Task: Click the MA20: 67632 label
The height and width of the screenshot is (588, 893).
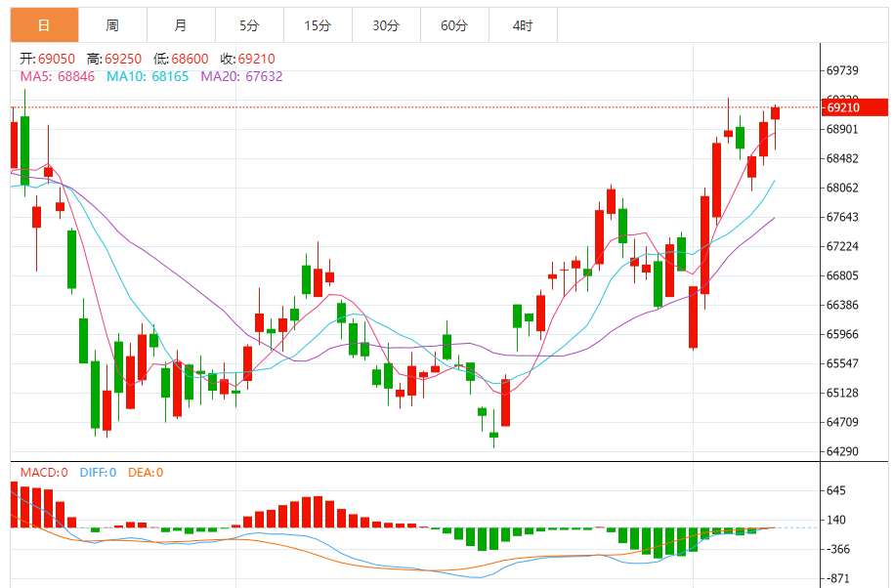Action: coord(241,76)
